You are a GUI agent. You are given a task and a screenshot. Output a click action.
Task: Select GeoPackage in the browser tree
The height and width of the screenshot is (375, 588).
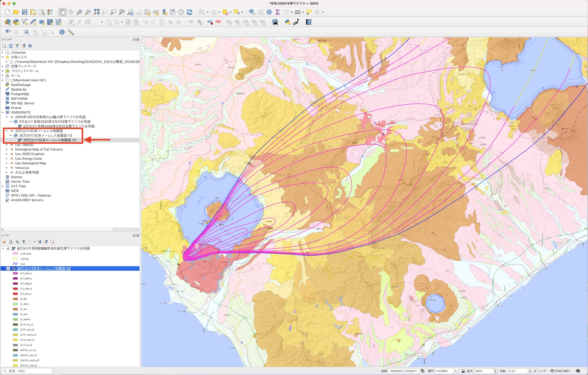tap(21, 85)
